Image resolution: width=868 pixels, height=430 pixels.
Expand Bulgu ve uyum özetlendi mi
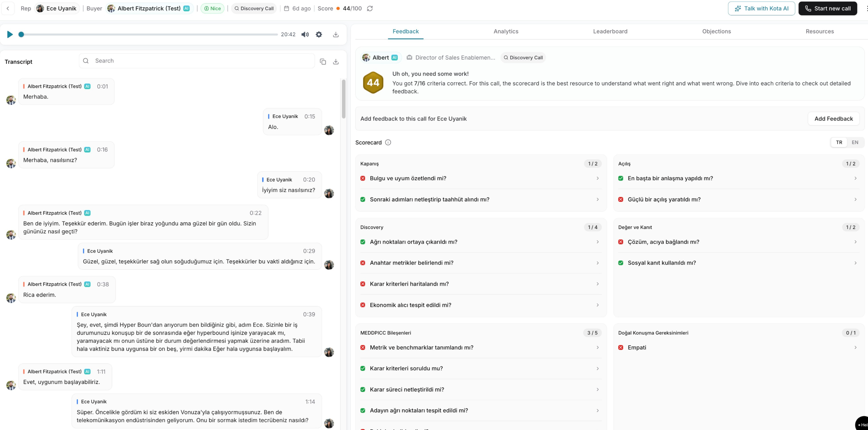481,178
